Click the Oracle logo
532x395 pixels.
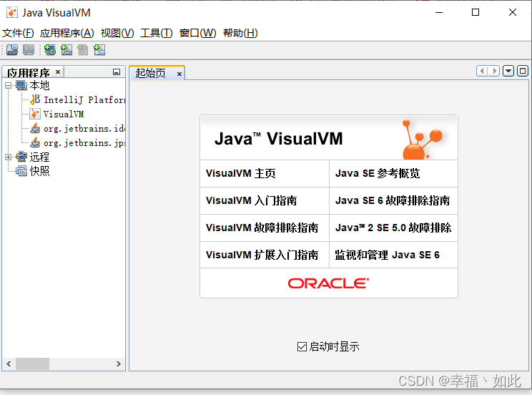tap(328, 283)
